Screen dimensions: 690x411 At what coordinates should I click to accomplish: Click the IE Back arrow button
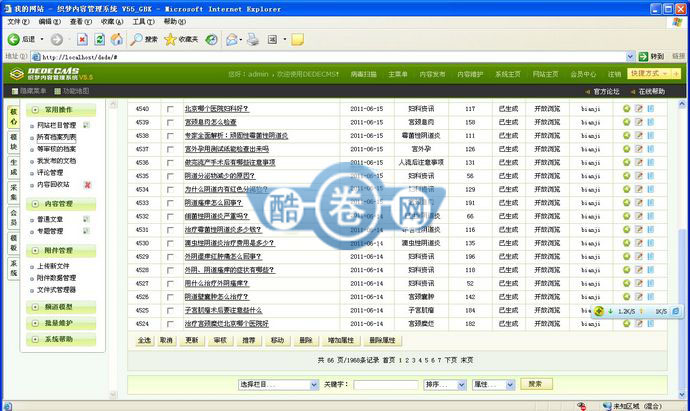pos(14,40)
